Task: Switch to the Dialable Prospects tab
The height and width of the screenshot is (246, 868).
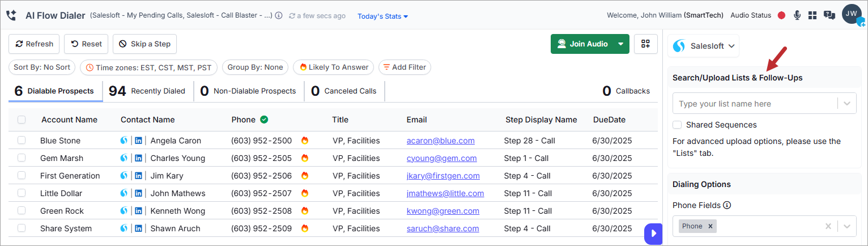Action: coord(55,91)
